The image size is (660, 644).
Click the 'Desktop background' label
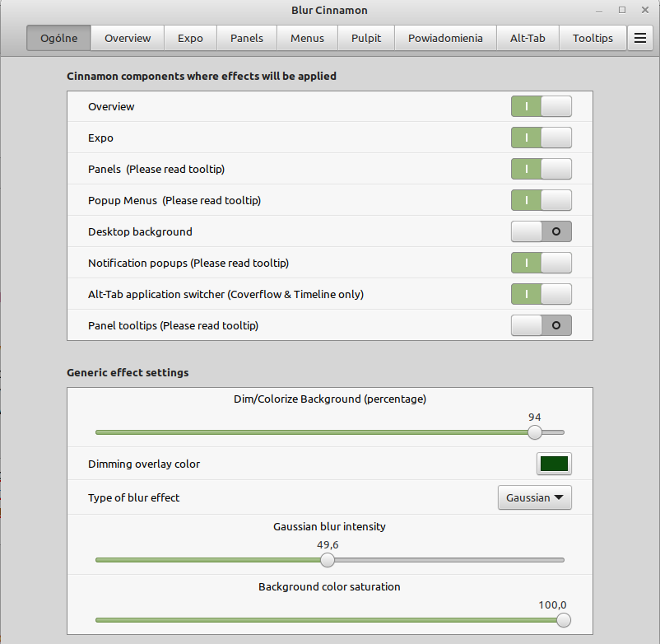[140, 231]
